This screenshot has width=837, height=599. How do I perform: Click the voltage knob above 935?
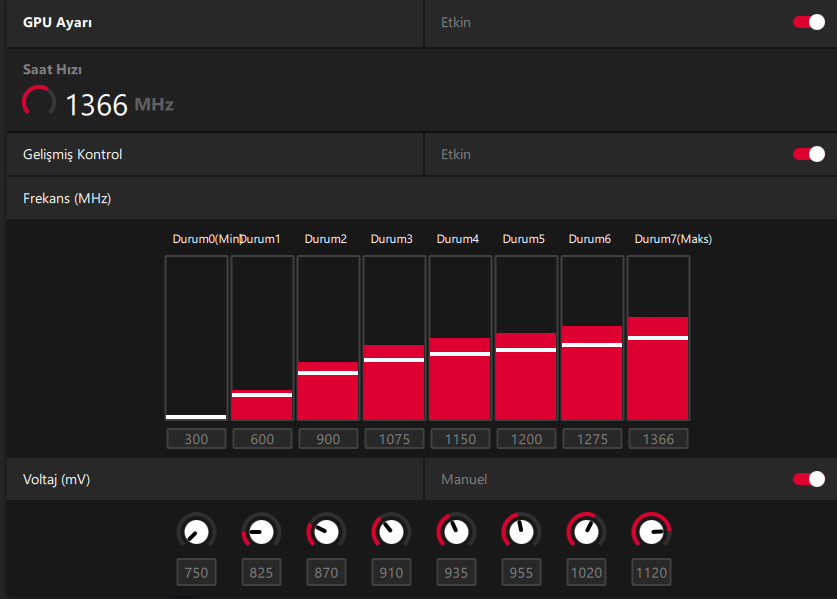(456, 532)
